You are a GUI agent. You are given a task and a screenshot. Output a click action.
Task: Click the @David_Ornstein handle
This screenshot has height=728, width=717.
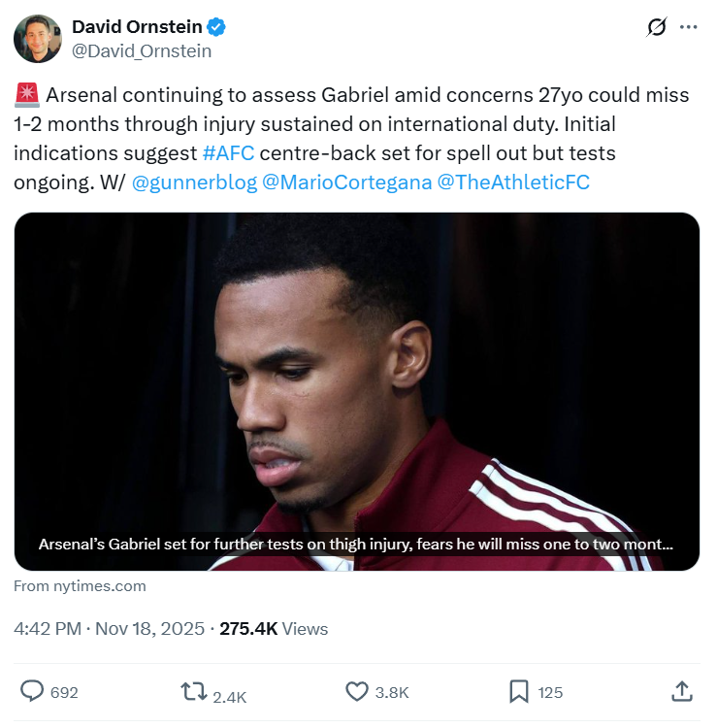pyautogui.click(x=142, y=51)
